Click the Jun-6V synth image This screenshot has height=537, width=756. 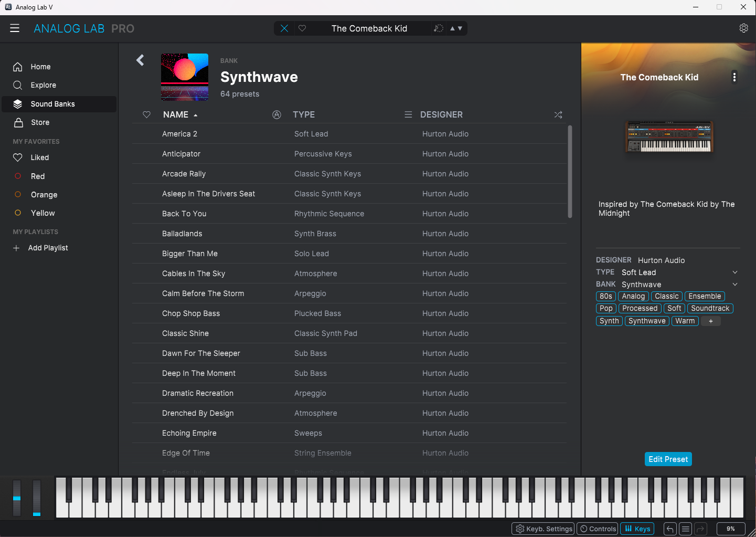(669, 136)
